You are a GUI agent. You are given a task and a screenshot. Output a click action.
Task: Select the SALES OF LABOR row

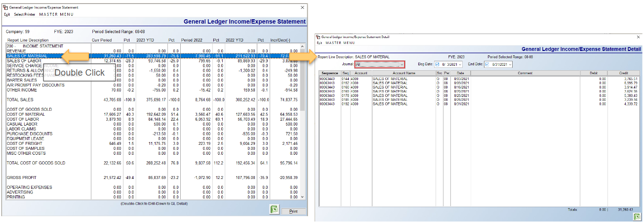153,61
